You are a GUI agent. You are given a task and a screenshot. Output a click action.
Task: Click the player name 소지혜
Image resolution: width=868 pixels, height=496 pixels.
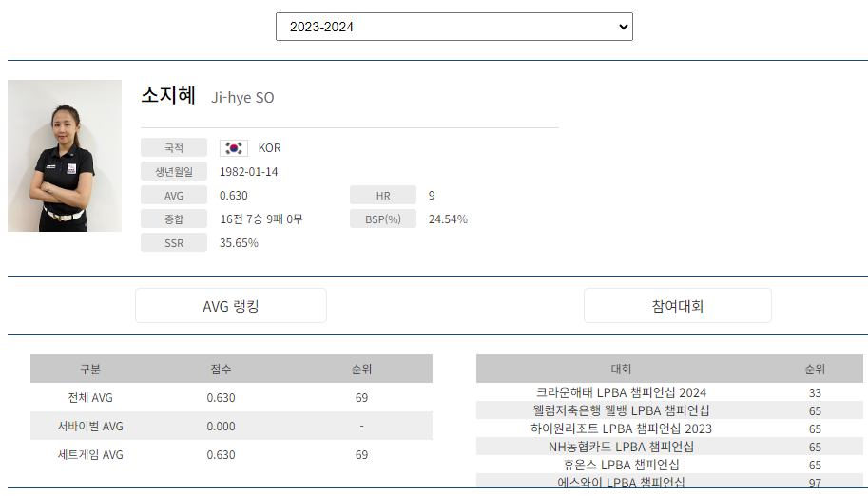(168, 95)
